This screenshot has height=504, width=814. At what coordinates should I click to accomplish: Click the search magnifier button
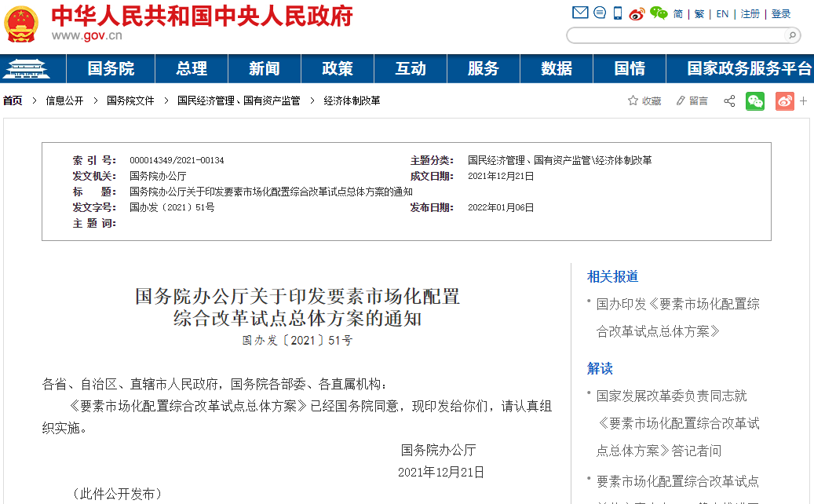coord(792,35)
